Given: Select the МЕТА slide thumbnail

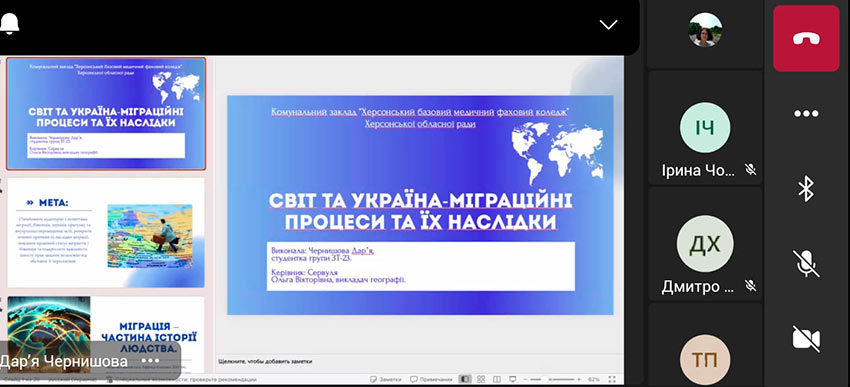Looking at the screenshot, I should click(106, 233).
